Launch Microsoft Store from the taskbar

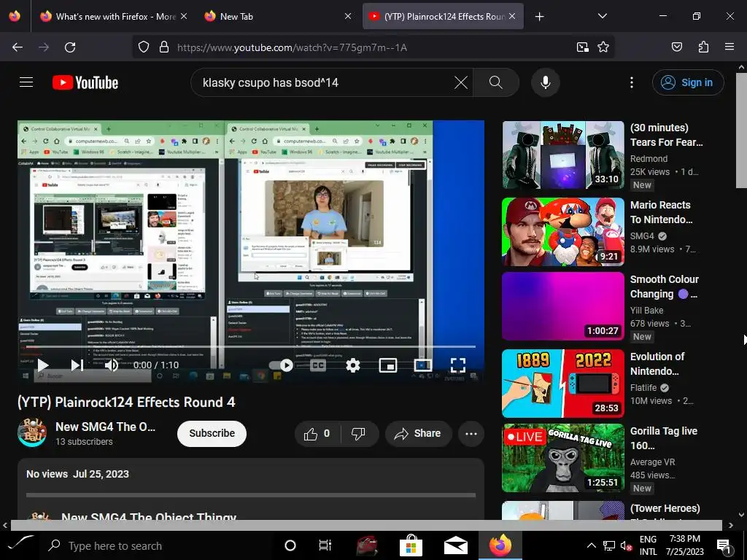tap(411, 545)
